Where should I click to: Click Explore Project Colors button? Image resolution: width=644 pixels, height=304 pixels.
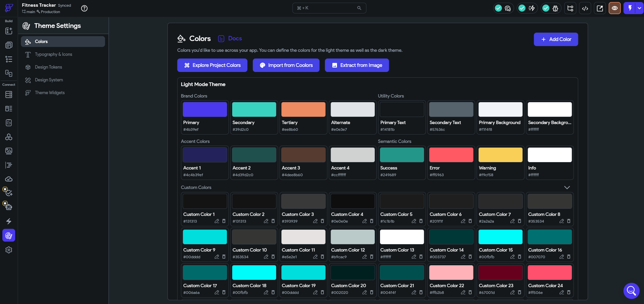coord(212,65)
